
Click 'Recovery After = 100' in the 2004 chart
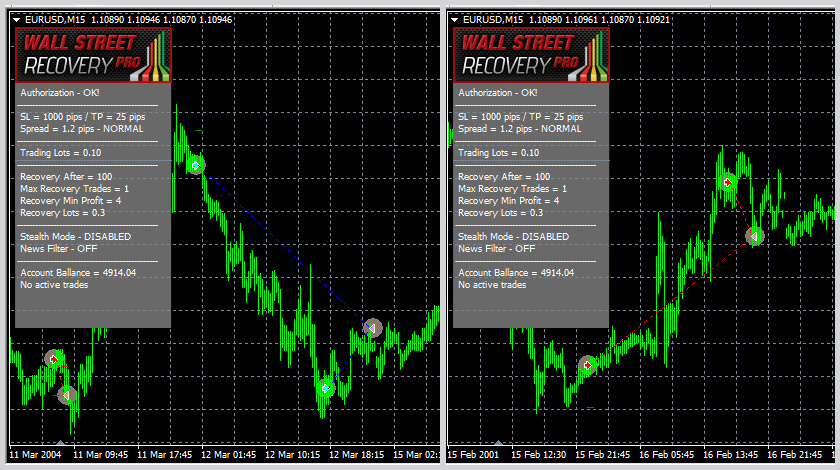66,177
